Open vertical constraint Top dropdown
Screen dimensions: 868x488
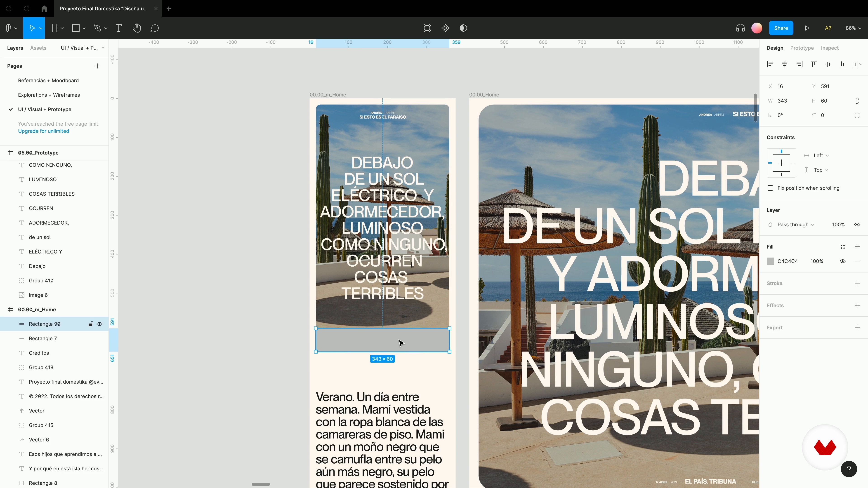coord(821,170)
